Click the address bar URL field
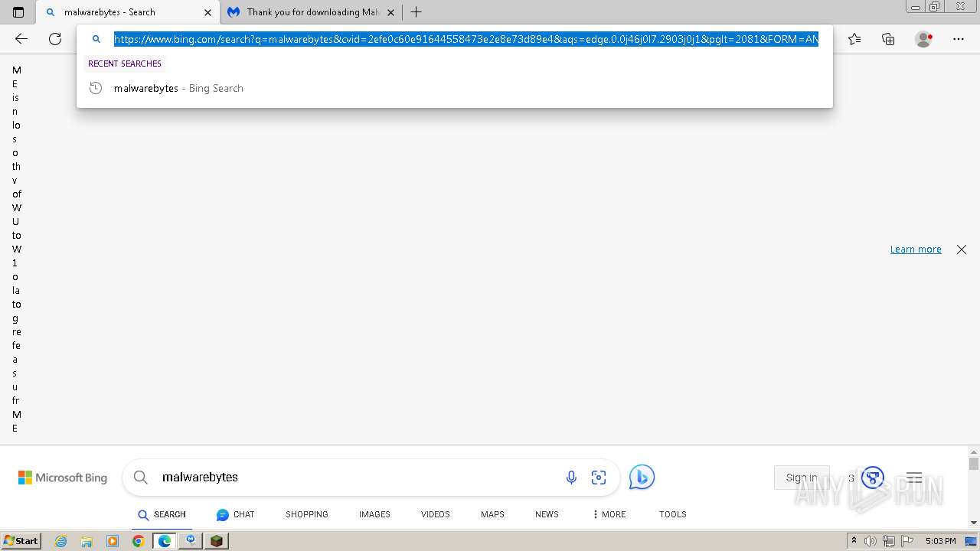The height and width of the screenshot is (551, 980). pyautogui.click(x=466, y=39)
